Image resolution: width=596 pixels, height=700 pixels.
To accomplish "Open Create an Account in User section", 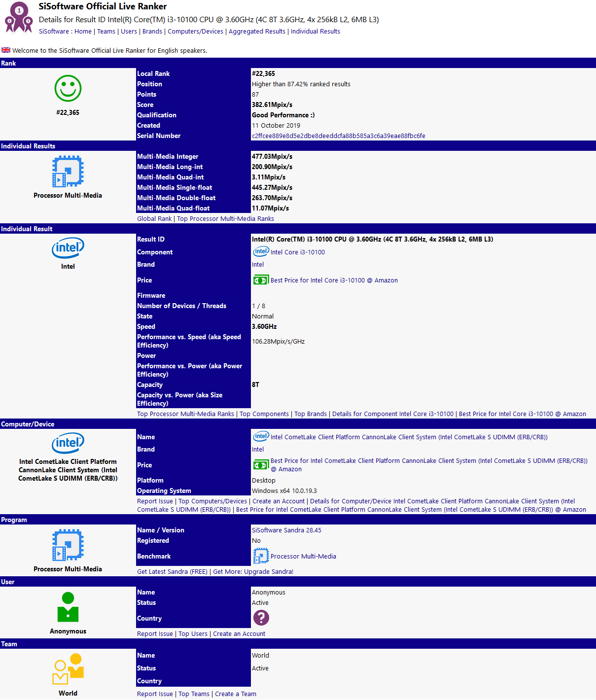I will click(239, 634).
